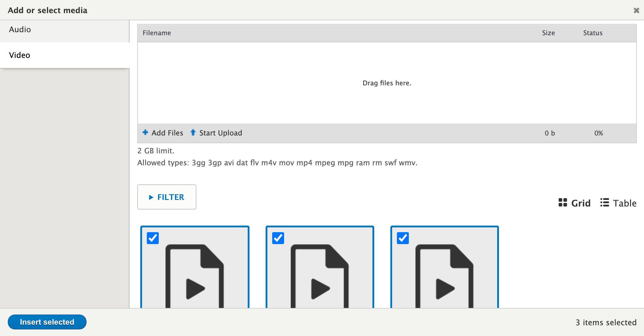This screenshot has width=644, height=336.
Task: Click the Filename column header
Action: click(157, 33)
